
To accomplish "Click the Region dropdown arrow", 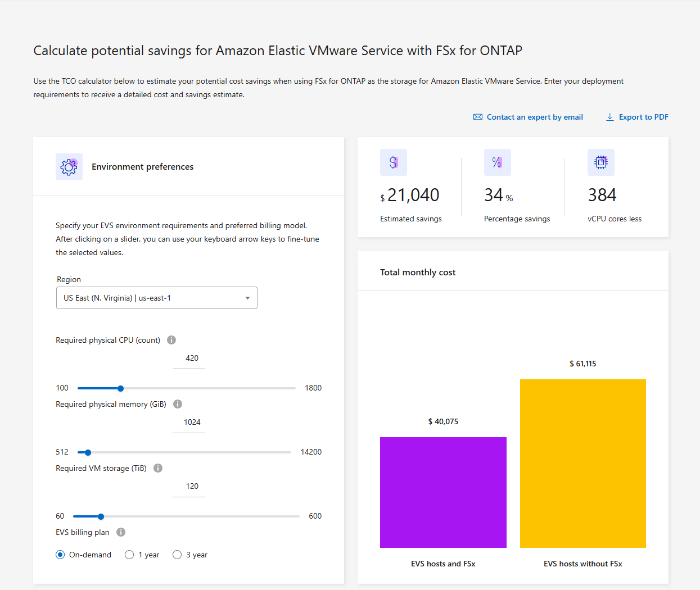I will tap(247, 298).
